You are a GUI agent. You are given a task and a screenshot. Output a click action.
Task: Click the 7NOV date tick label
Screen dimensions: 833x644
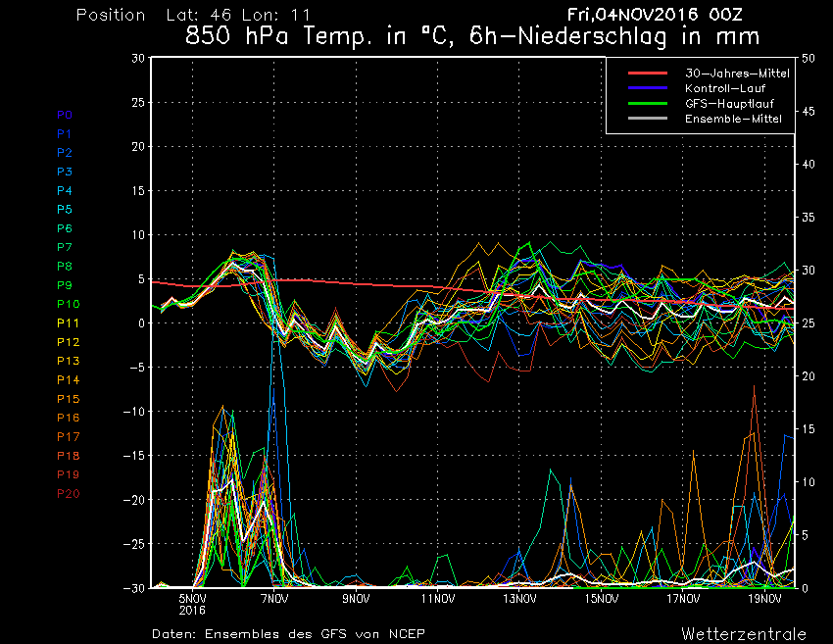tap(274, 598)
